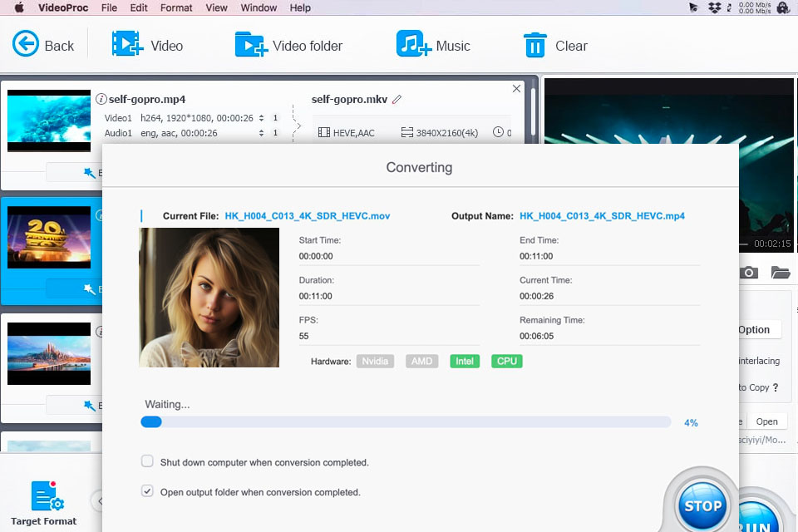Click the FPS value 55
Screen dimensions: 798x532
coord(304,336)
